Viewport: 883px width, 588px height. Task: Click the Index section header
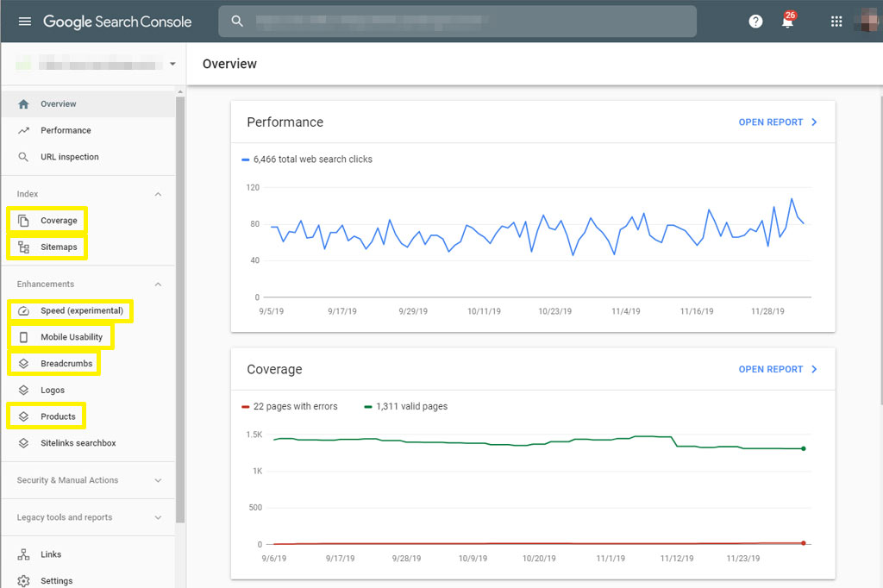click(89, 194)
